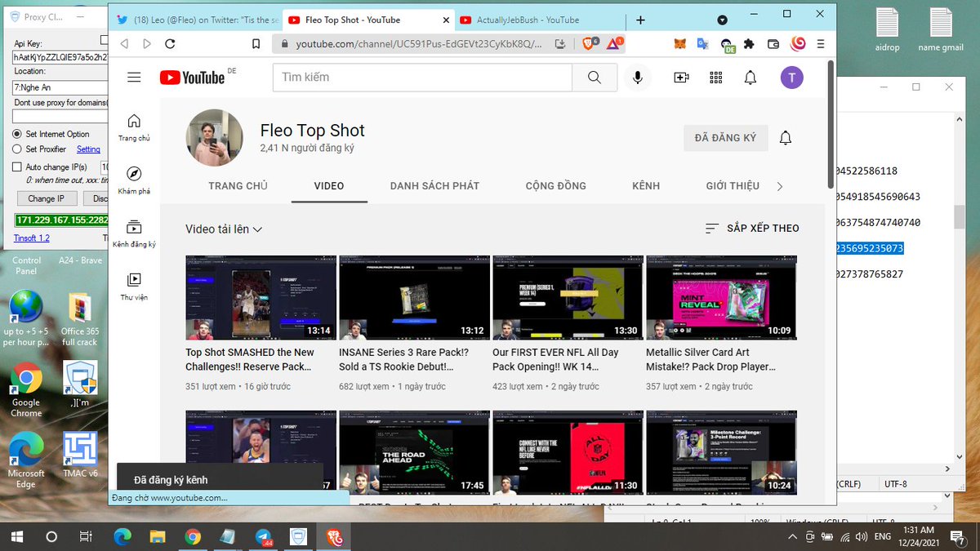Click the Brave Shields lion icon
Screen dimensions: 980x551
[x=589, y=43]
